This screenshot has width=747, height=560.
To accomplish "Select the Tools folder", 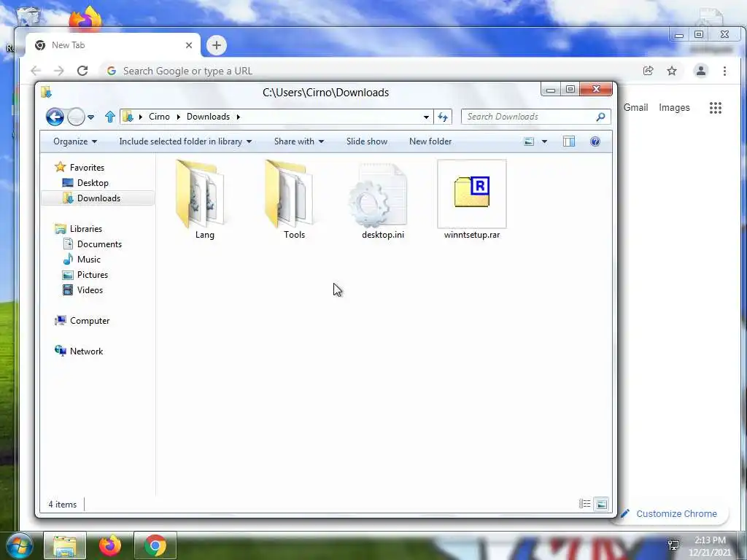I will pos(292,199).
